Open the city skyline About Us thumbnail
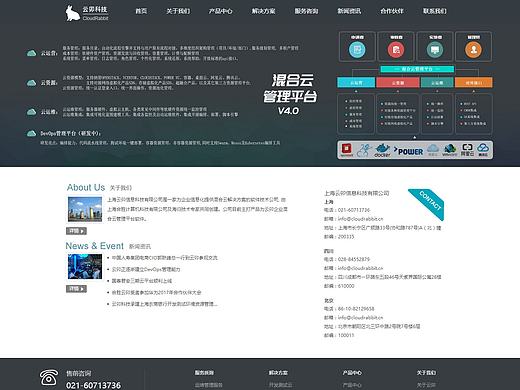520x390 pixels. 85,209
